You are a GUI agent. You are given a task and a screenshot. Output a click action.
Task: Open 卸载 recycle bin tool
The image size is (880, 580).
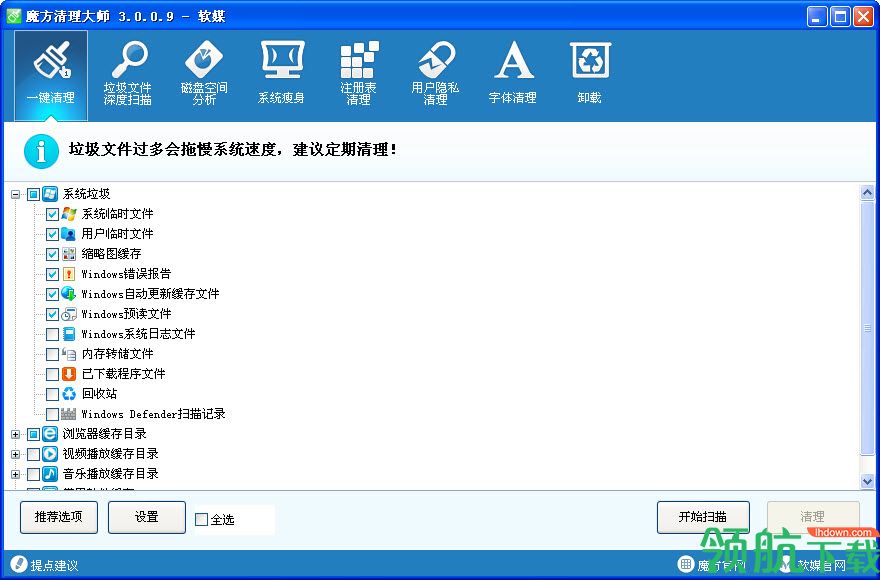coord(589,75)
